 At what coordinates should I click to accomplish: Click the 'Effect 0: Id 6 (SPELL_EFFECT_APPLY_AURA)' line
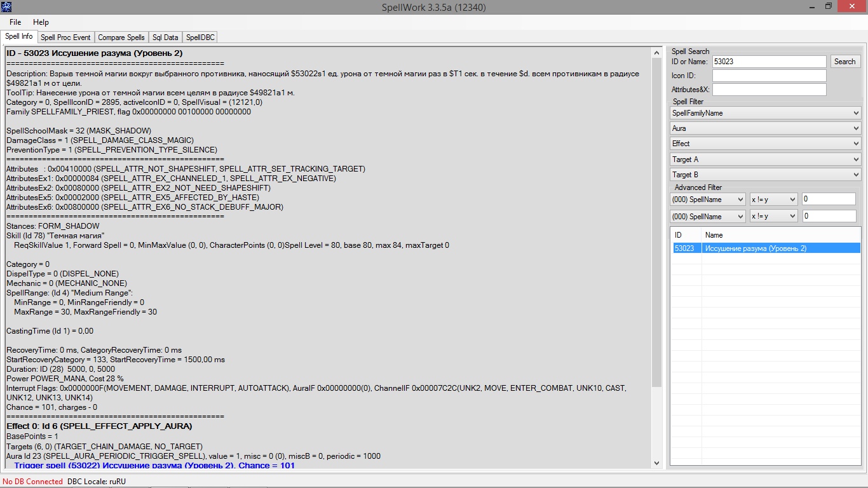[x=99, y=426]
